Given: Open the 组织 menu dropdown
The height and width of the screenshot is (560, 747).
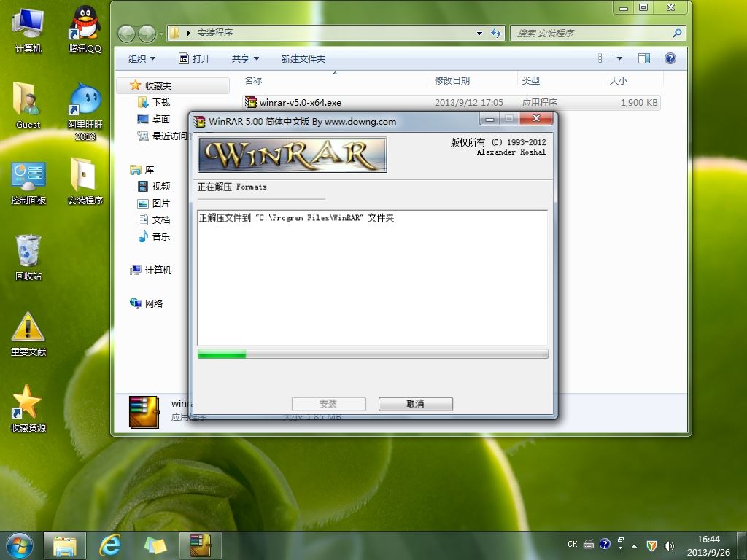Looking at the screenshot, I should (x=142, y=58).
